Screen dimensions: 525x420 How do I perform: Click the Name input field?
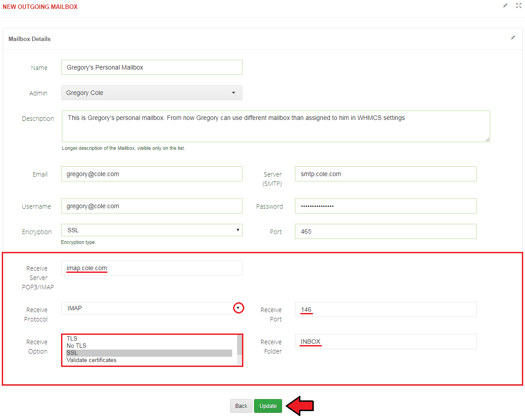tap(152, 67)
